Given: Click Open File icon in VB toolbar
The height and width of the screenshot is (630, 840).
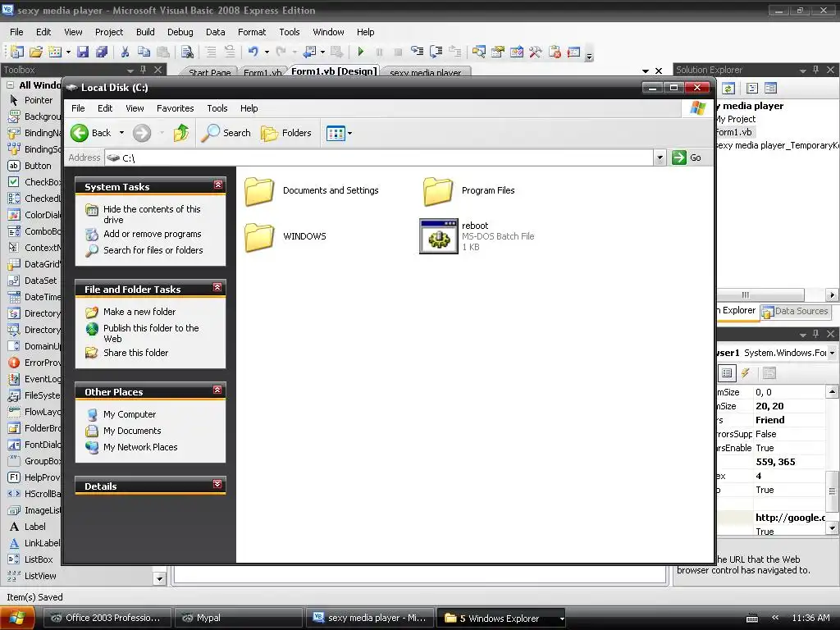Looking at the screenshot, I should click(x=36, y=52).
